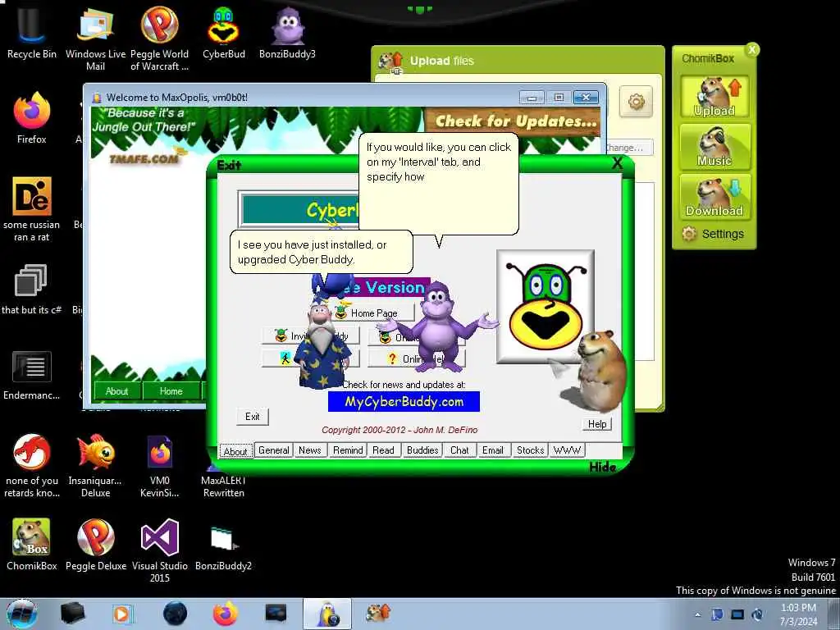Click the ChomikBox Music hamster button
The height and width of the screenshot is (630, 840).
[714, 147]
